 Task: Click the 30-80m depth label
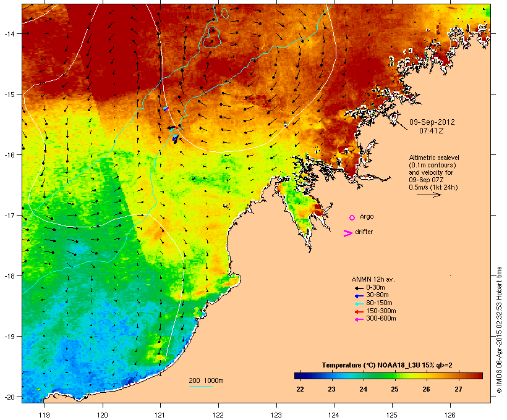click(377, 295)
